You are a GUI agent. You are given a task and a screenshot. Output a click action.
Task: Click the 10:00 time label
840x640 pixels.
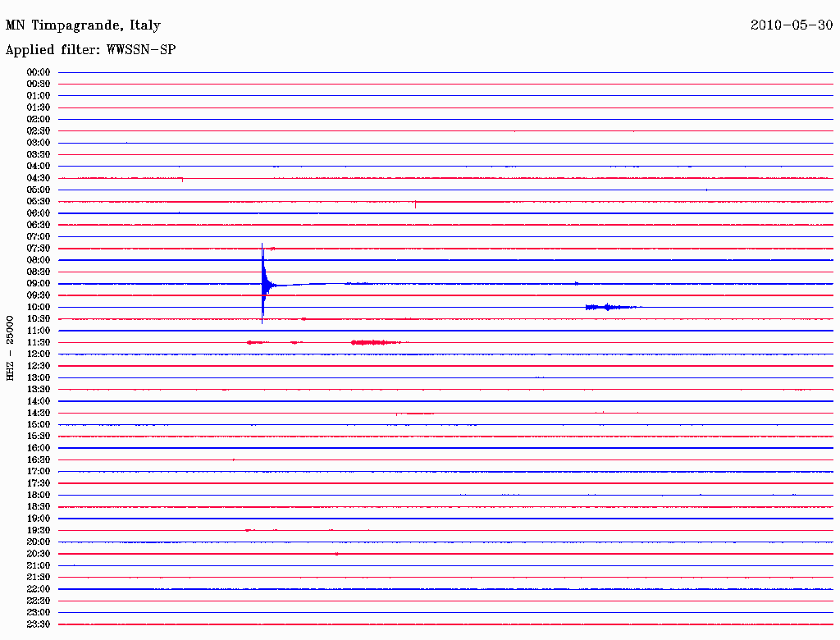point(39,307)
